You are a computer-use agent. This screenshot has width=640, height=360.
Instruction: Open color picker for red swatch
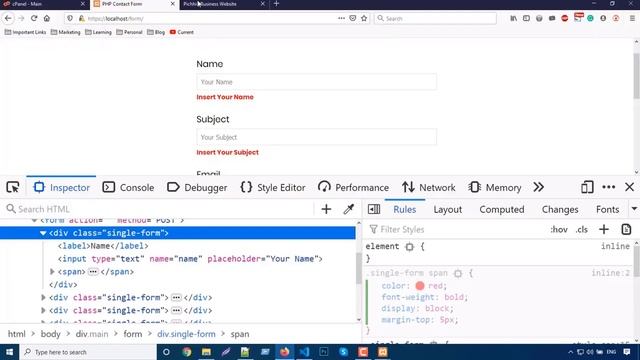tap(420, 286)
